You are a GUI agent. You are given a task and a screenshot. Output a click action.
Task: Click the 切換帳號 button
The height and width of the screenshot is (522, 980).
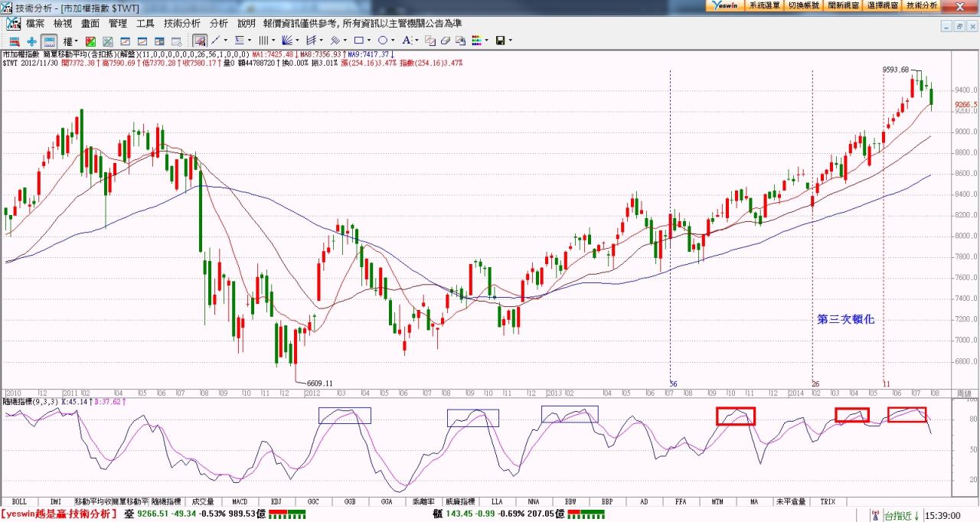pos(804,5)
